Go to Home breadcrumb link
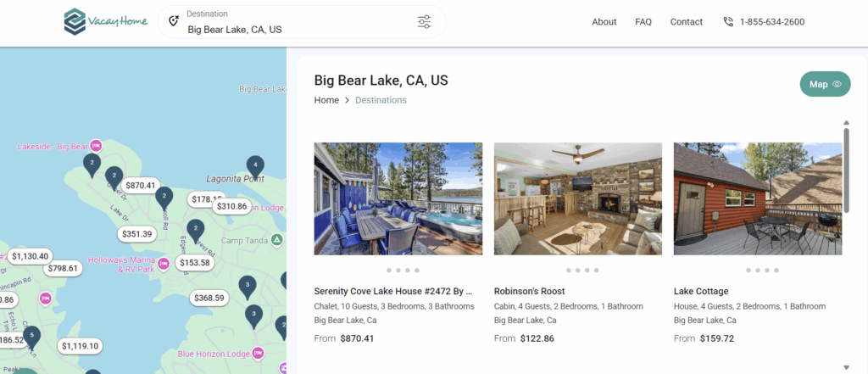 point(326,100)
